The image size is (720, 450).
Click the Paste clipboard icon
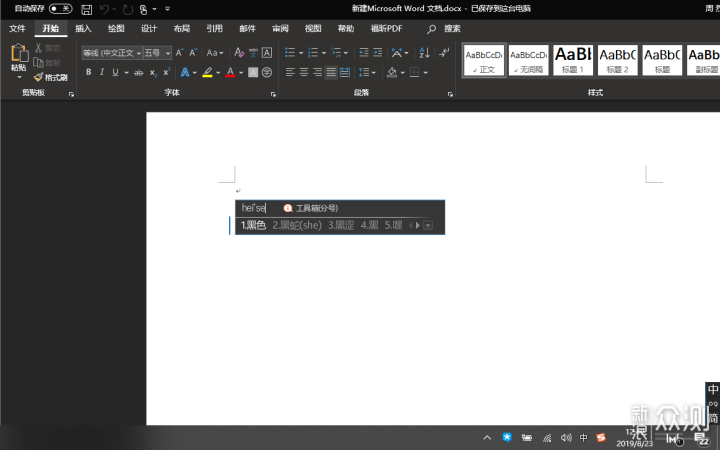coord(19,52)
